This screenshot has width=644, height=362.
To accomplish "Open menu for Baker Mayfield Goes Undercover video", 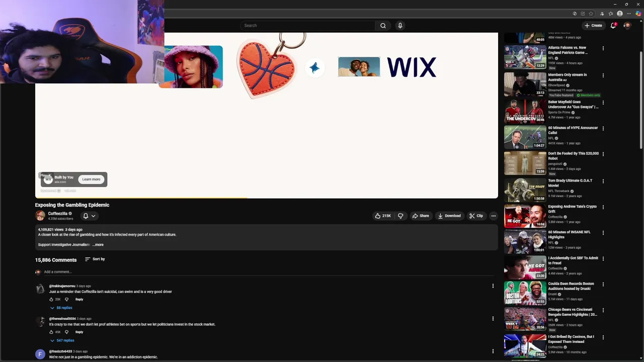I will point(603,103).
